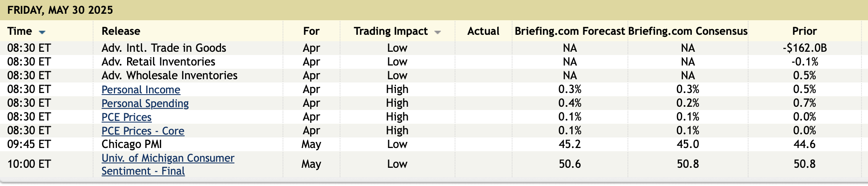The width and height of the screenshot is (868, 186).
Task: Click the For column header
Action: point(311,31)
